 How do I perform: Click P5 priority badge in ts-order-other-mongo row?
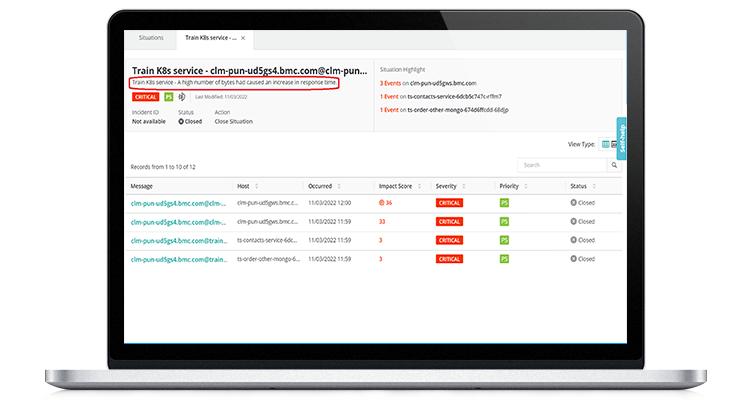pos(504,259)
